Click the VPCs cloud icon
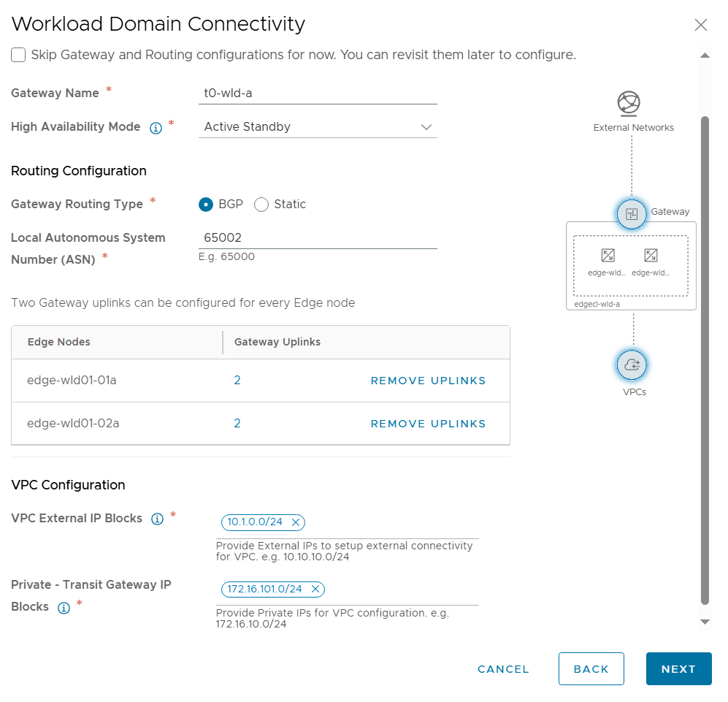Screen dimensions: 728x702 (x=632, y=365)
